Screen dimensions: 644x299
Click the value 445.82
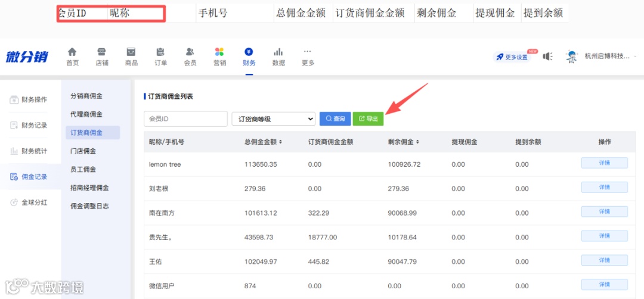[x=318, y=261]
